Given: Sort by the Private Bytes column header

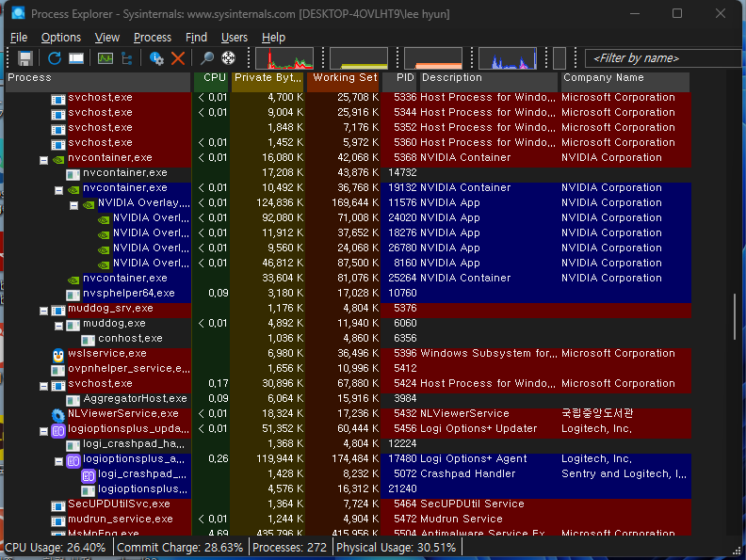Looking at the screenshot, I should pyautogui.click(x=267, y=78).
